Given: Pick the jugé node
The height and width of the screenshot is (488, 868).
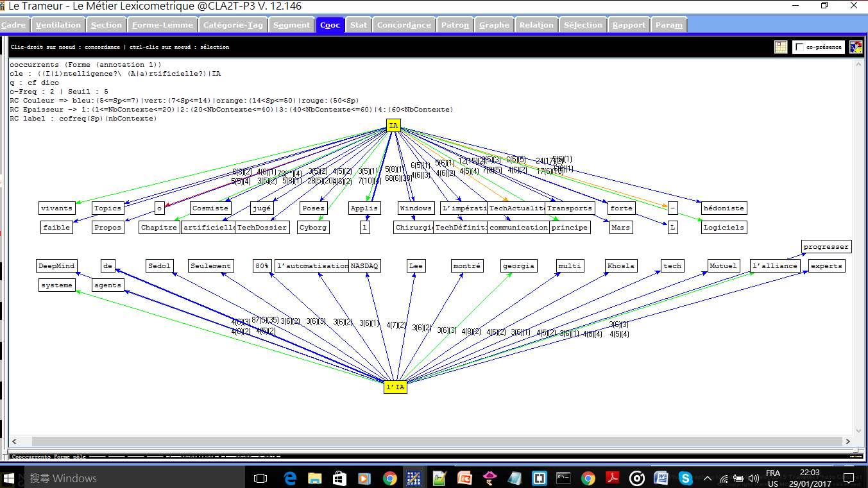Looking at the screenshot, I should click(x=262, y=208).
